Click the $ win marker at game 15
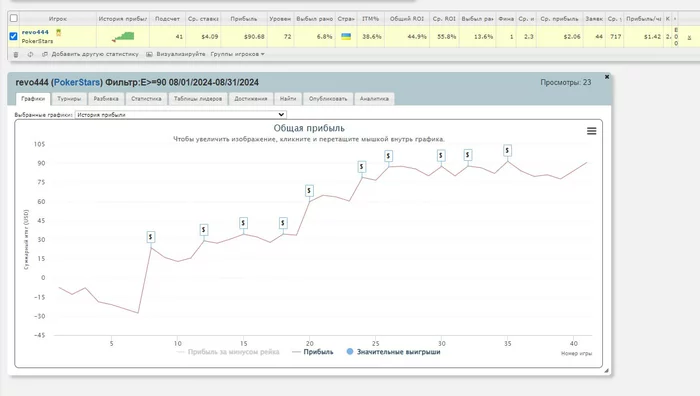Viewport: 700px width, 396px height. coord(243,223)
